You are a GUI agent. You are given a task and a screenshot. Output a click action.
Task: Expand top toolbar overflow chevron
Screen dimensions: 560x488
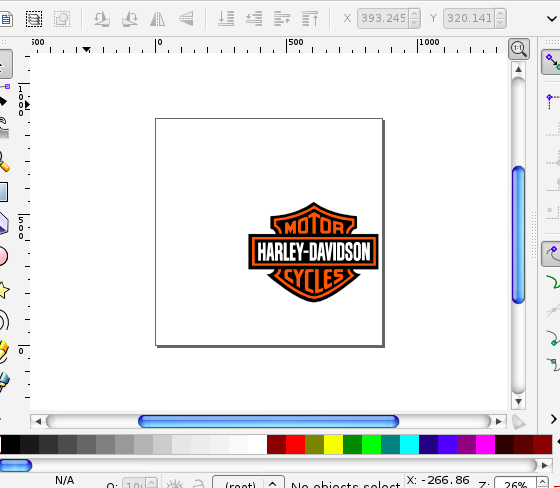coord(552,18)
